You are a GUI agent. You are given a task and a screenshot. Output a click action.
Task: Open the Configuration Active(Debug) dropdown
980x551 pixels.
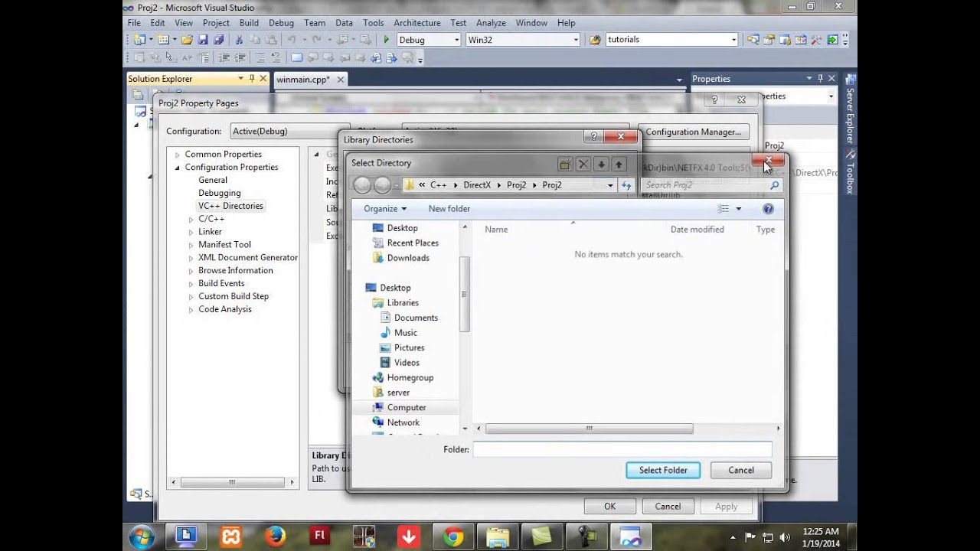(289, 132)
